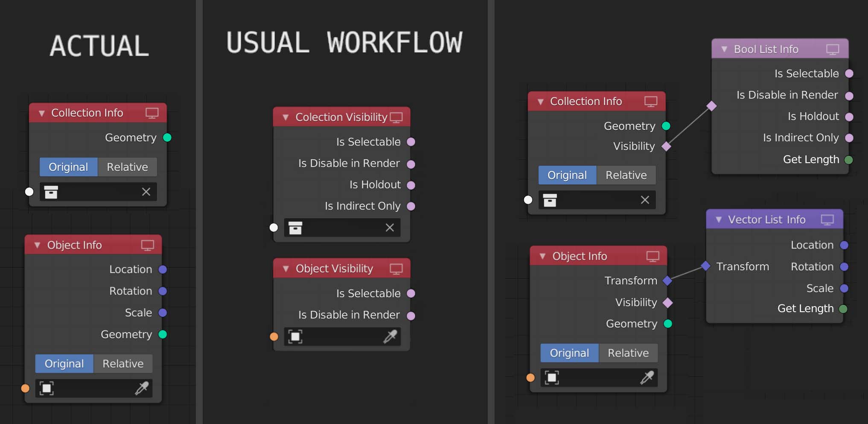
Task: Collapse the Vector List Info node
Action: tap(719, 220)
